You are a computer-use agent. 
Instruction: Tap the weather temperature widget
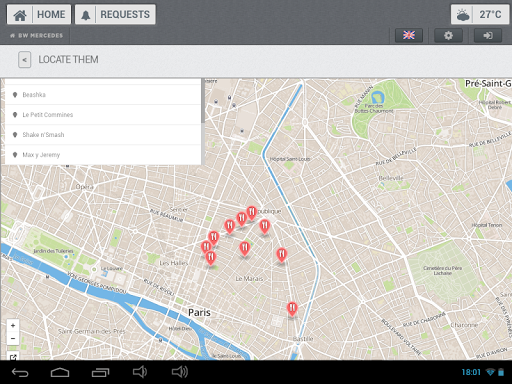click(x=480, y=15)
